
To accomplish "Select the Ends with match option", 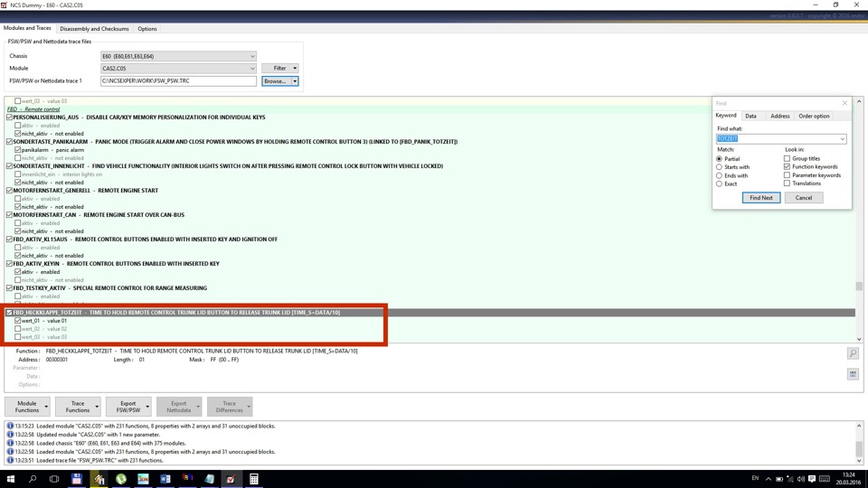I will (x=719, y=175).
